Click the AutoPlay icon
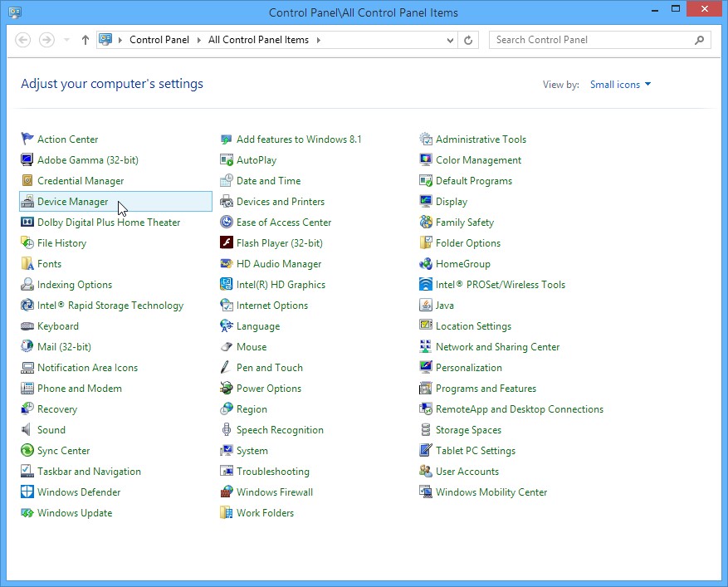The width and height of the screenshot is (728, 587). [x=227, y=159]
